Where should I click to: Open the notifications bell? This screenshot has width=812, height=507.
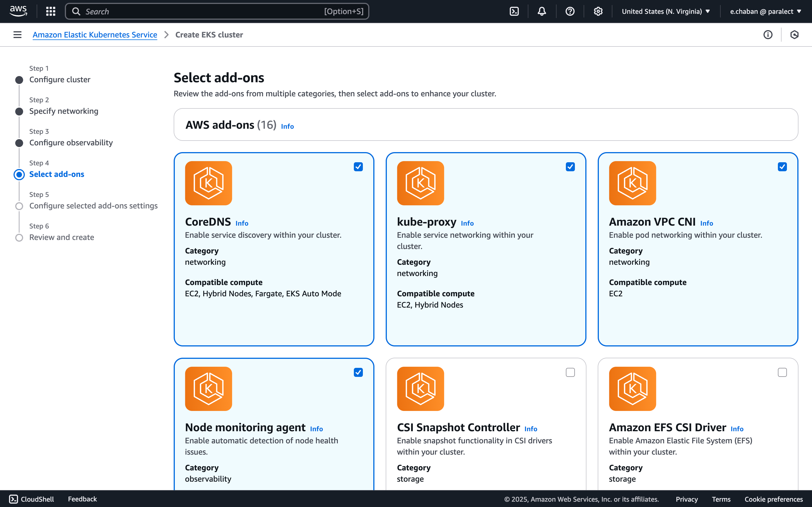click(x=542, y=11)
